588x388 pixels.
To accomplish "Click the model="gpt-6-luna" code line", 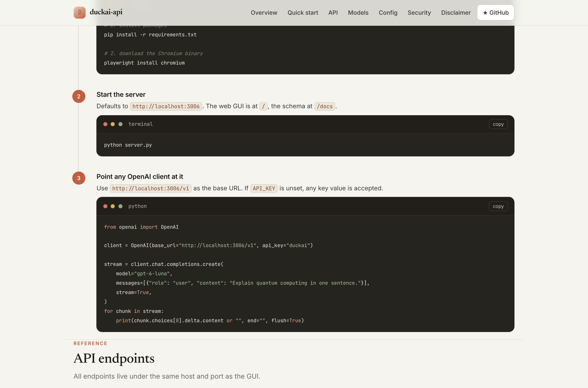I will (x=144, y=274).
